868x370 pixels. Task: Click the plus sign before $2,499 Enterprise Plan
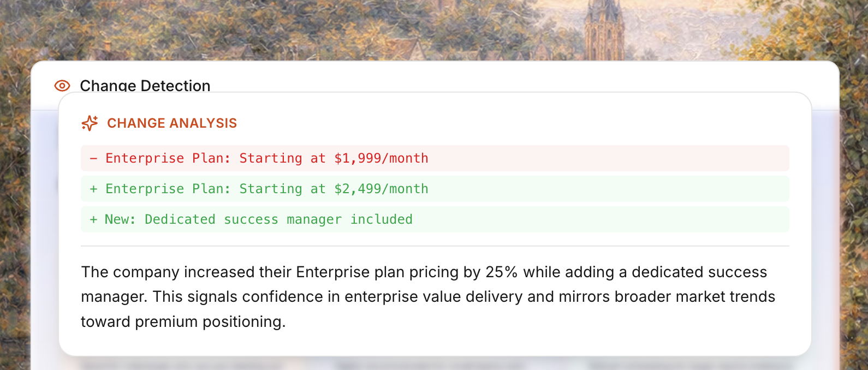point(93,189)
